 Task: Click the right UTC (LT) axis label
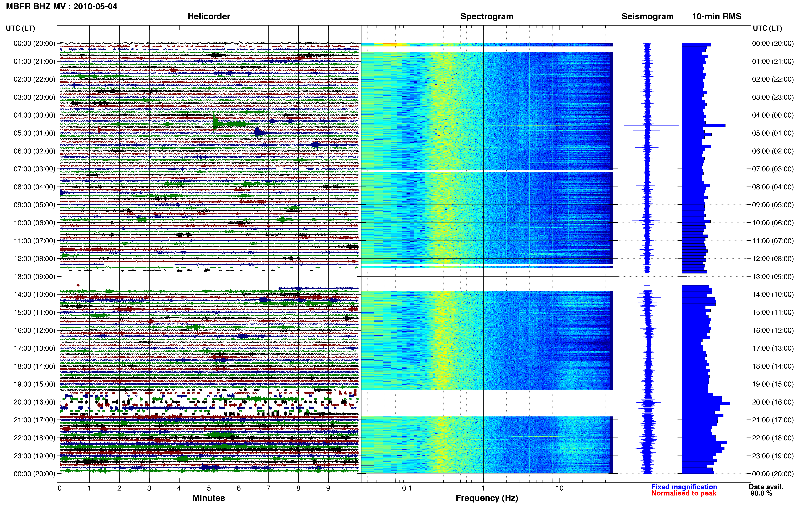coord(767,28)
